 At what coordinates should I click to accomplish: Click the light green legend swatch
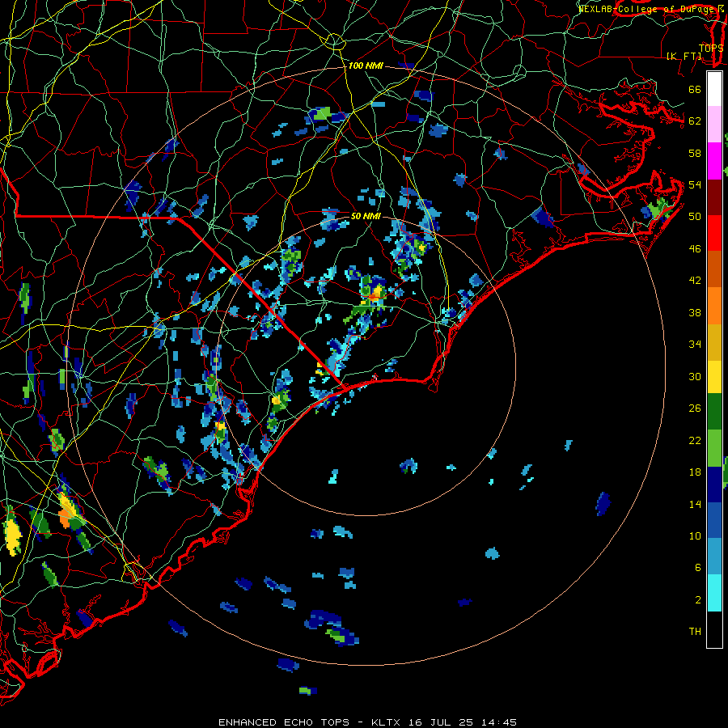[x=714, y=448]
